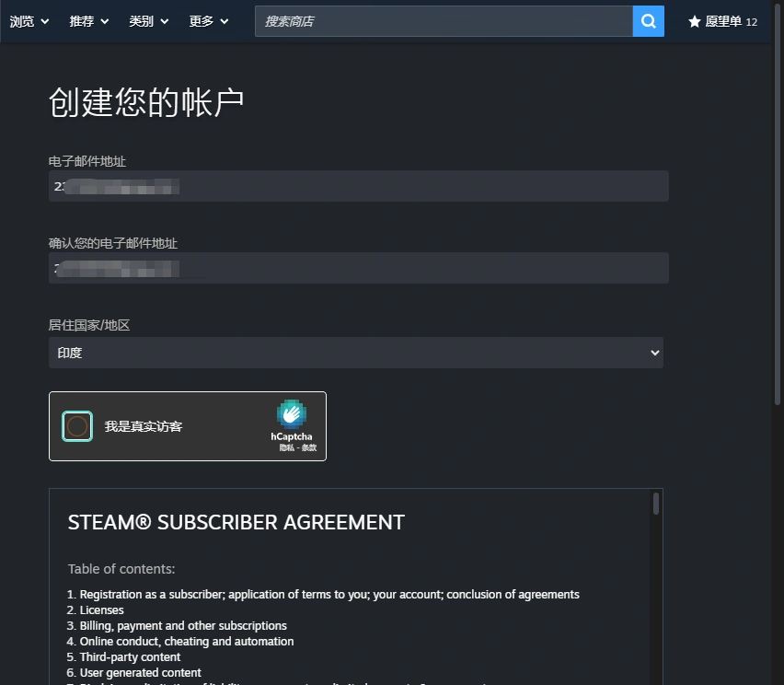784x685 pixels.
Task: Open hCaptcha 隐私 privacy link
Action: click(286, 447)
